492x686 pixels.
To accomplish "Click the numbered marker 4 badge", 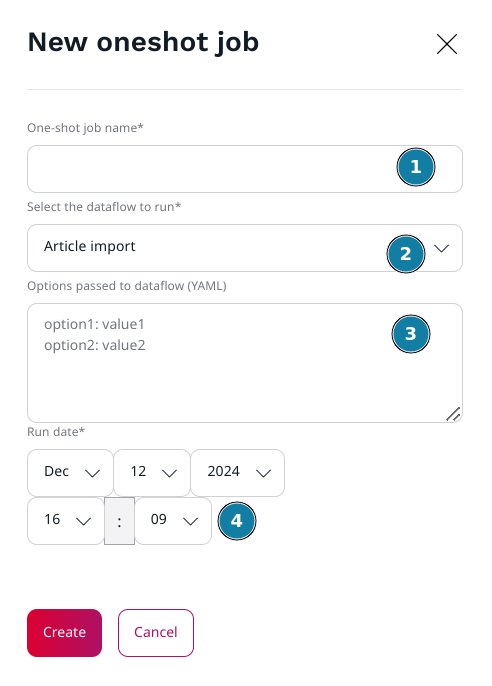I will tap(237, 521).
